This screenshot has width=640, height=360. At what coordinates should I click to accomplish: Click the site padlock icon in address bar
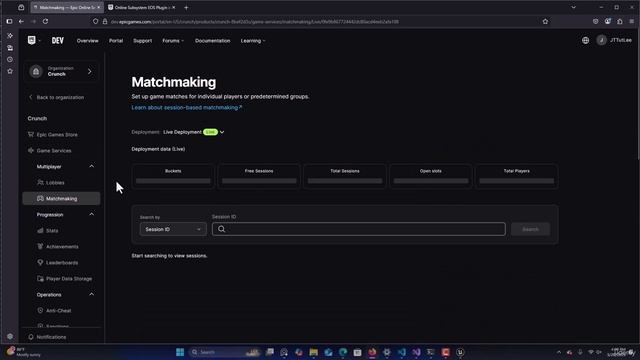click(105, 21)
